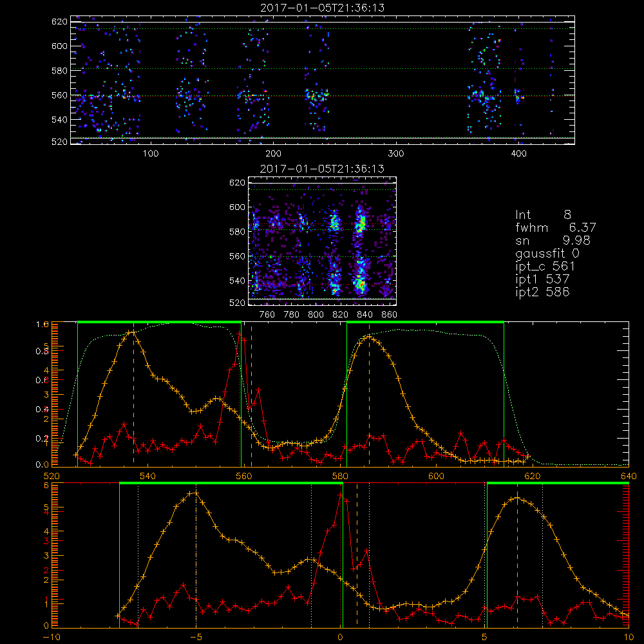Click x-axis label -5 on bottom plot
This screenshot has height=644, width=644.
(x=196, y=638)
